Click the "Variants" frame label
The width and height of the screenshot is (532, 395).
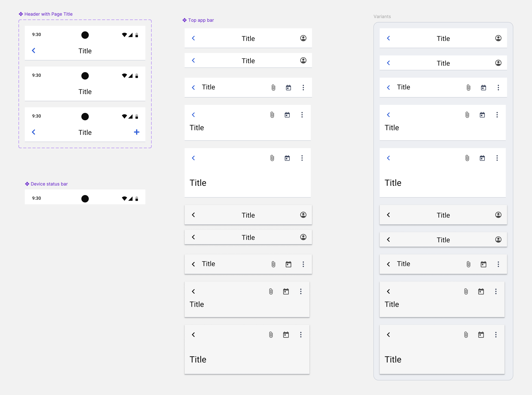tap(382, 16)
